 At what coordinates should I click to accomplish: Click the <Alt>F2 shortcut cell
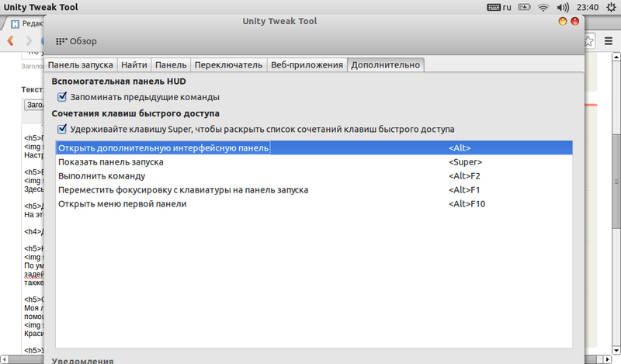[464, 176]
